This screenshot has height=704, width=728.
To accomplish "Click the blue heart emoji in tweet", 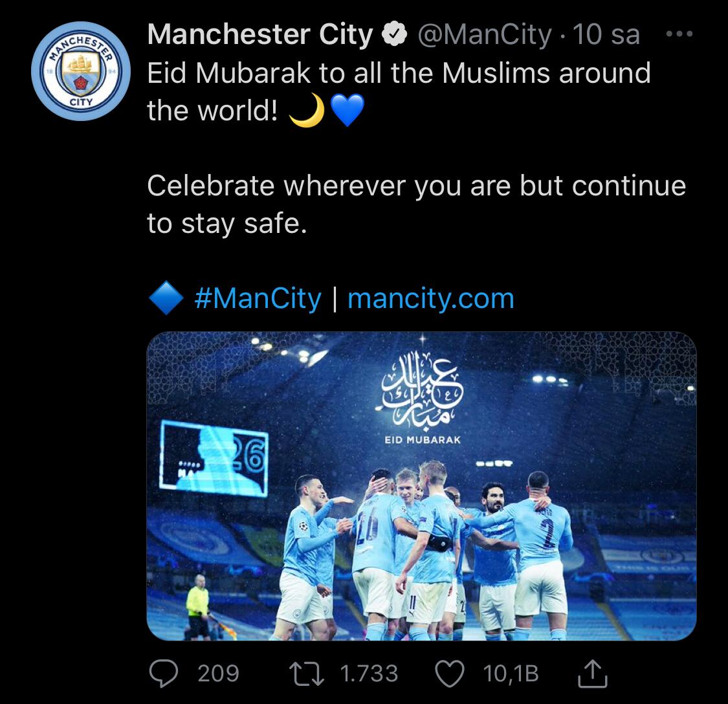I will point(348,111).
